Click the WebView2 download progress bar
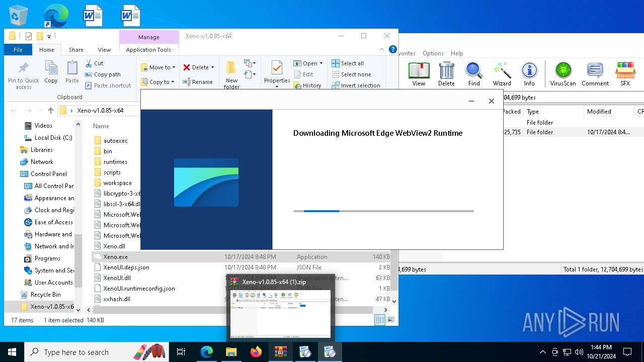This screenshot has width=644, height=362. (383, 211)
